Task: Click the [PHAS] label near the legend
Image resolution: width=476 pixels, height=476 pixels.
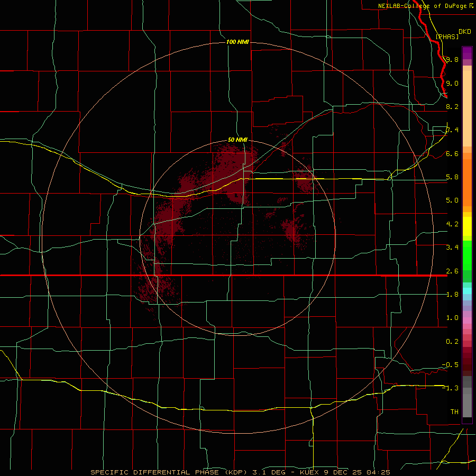Action: pyautogui.click(x=447, y=36)
